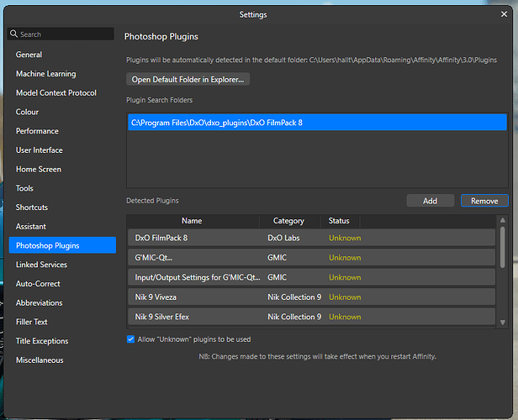Add a plugin search folder
This screenshot has width=518, height=420.
(x=431, y=201)
